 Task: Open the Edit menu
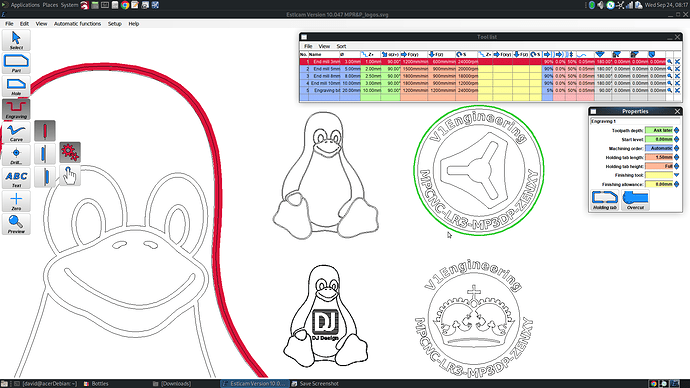pyautogui.click(x=24, y=24)
